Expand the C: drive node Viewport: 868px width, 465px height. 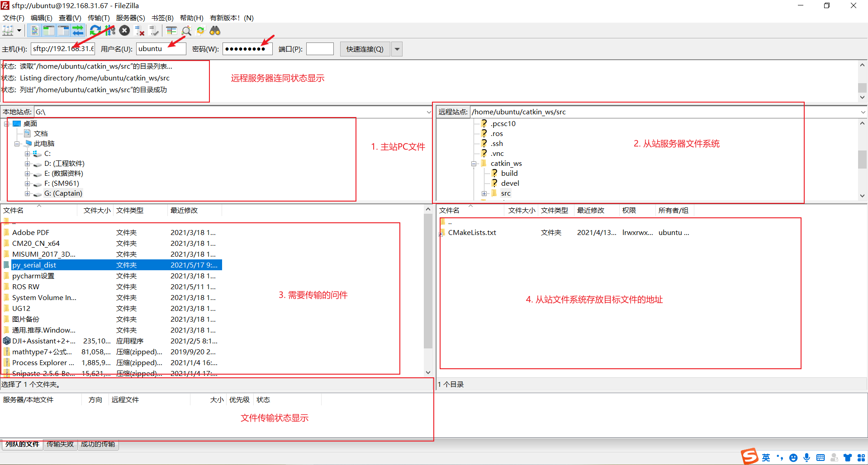(x=28, y=154)
